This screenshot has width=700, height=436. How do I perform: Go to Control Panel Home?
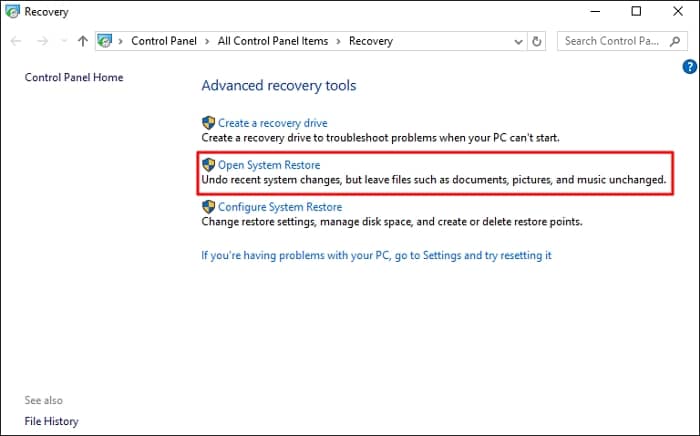click(74, 77)
